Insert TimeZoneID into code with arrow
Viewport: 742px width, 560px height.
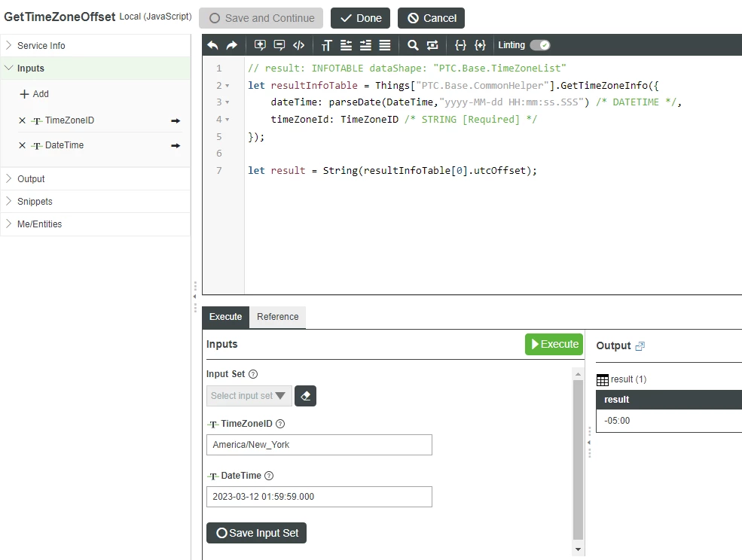tap(176, 120)
